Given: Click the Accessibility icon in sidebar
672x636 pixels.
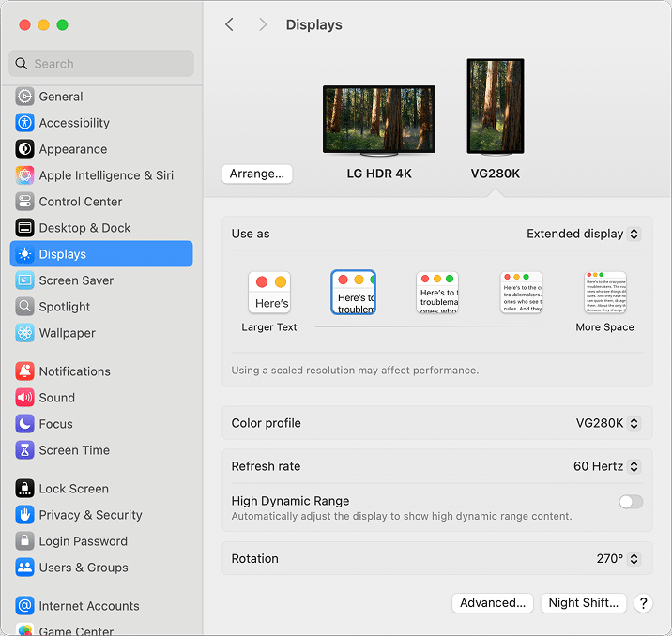Looking at the screenshot, I should 24,123.
